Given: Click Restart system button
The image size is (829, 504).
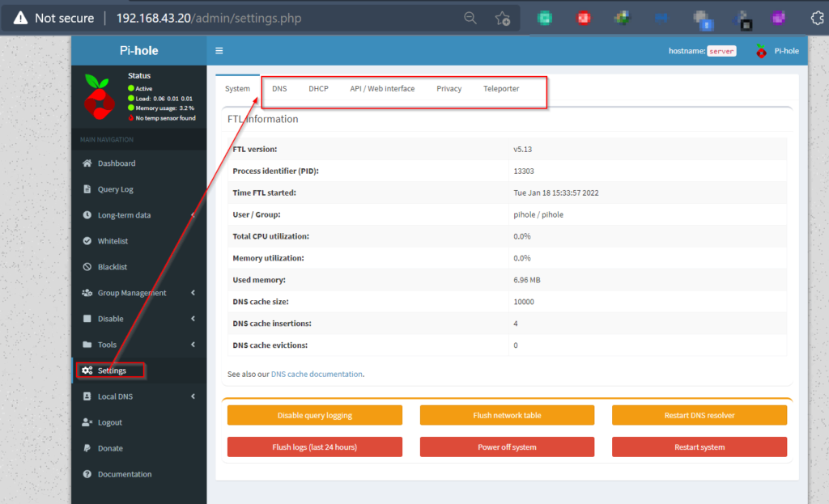Looking at the screenshot, I should point(699,447).
